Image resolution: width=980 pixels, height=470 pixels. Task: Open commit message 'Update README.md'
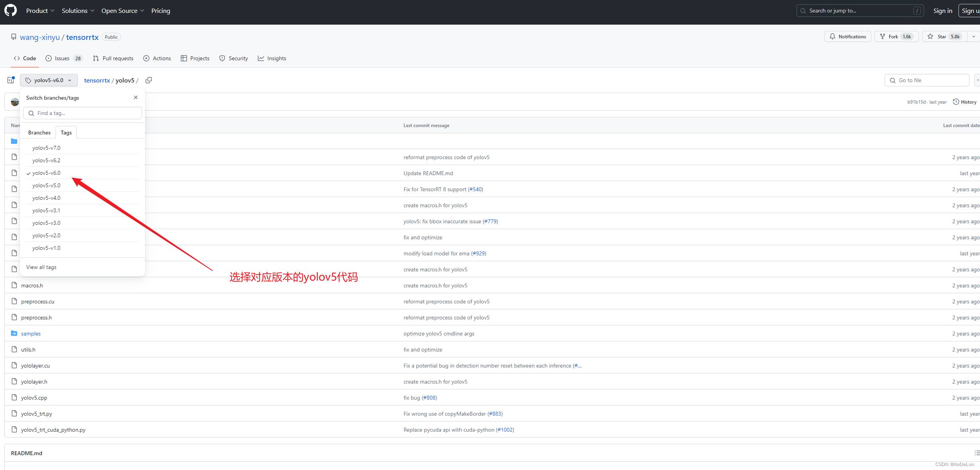coord(428,173)
